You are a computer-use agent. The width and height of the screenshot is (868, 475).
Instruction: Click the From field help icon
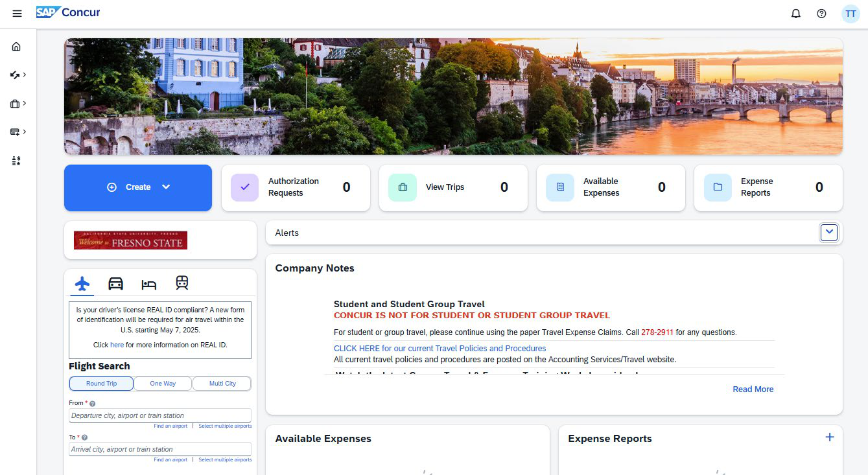[x=92, y=404]
